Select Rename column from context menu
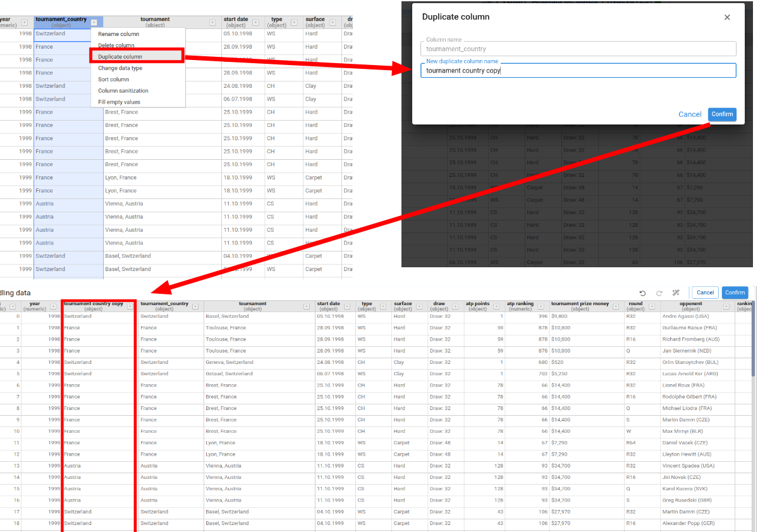 (119, 34)
